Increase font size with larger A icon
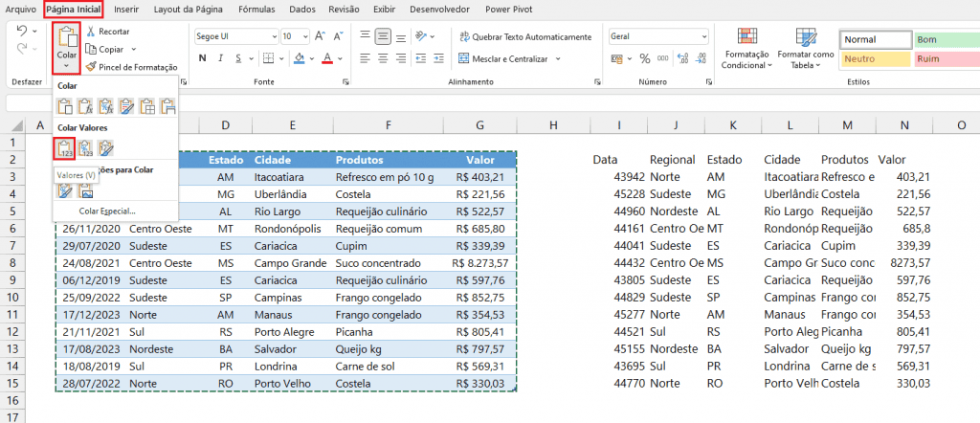 320,36
